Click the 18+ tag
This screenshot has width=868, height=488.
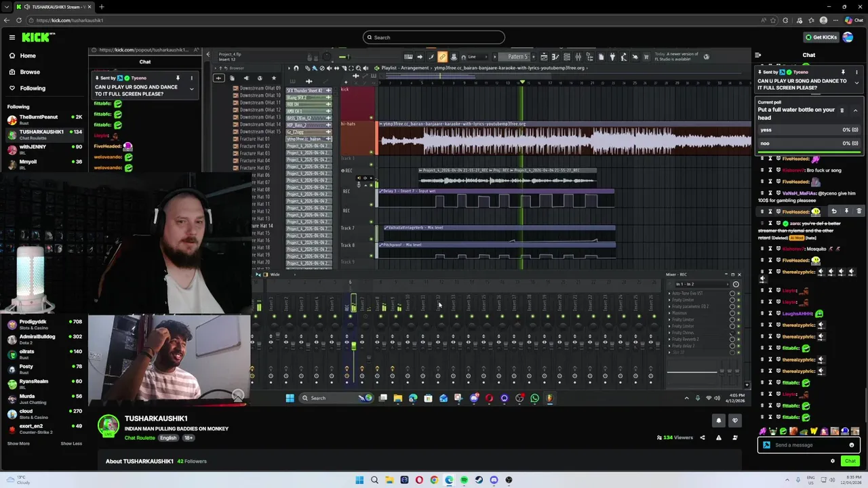pos(188,438)
